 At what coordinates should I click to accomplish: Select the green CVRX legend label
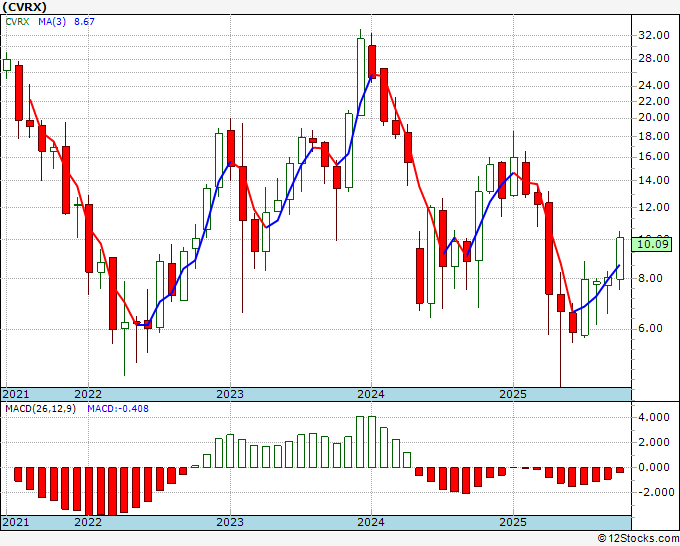point(17,22)
